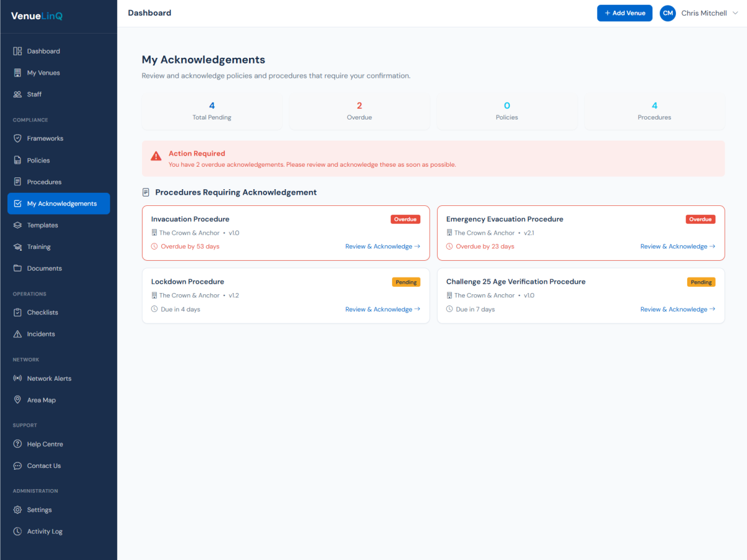Click the Add Venue button

coord(624,13)
